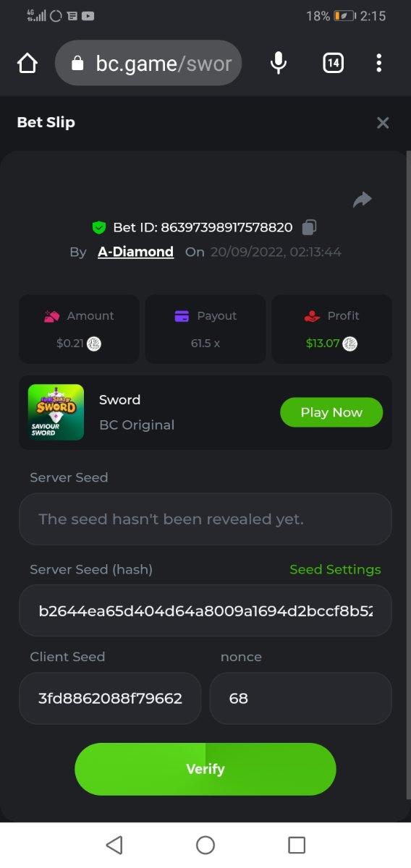Viewport: 411px width, 868px height.
Task: Tap the microphone voice search icon
Action: point(279,64)
